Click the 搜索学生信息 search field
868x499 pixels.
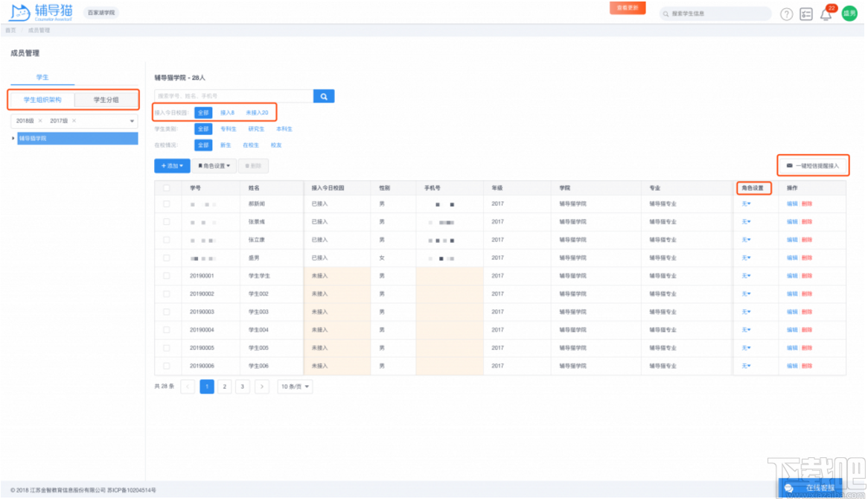pos(718,13)
